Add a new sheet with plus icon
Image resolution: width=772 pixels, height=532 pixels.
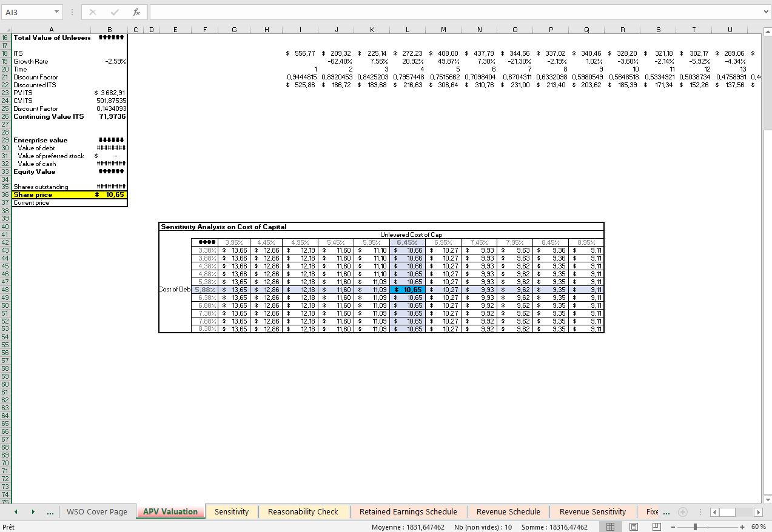(682, 512)
